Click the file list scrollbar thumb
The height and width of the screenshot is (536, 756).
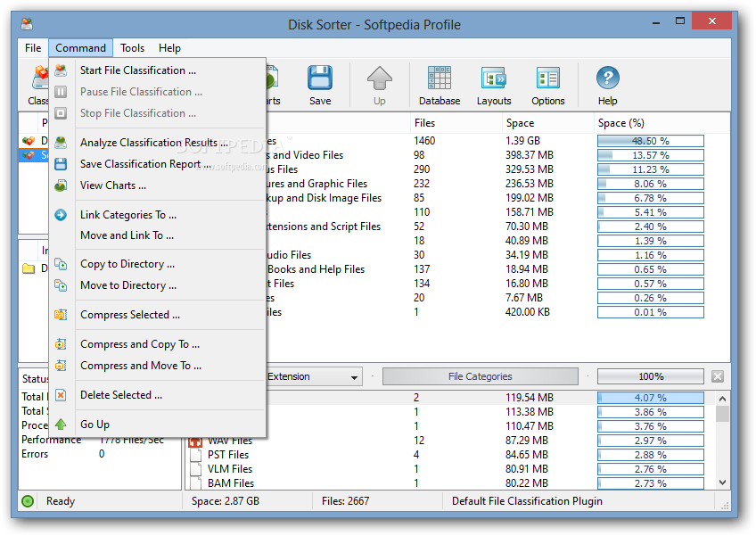[722, 414]
